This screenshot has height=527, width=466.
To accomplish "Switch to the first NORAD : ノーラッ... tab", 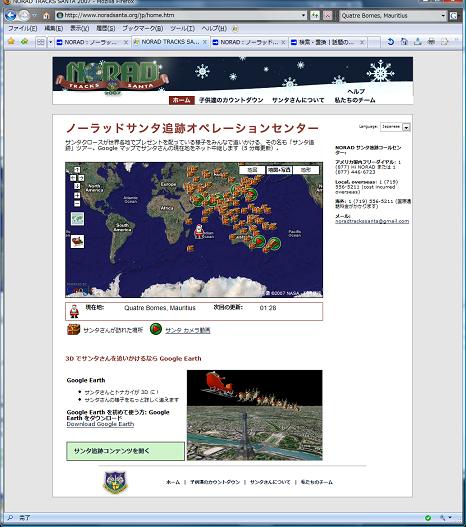I will (91, 42).
